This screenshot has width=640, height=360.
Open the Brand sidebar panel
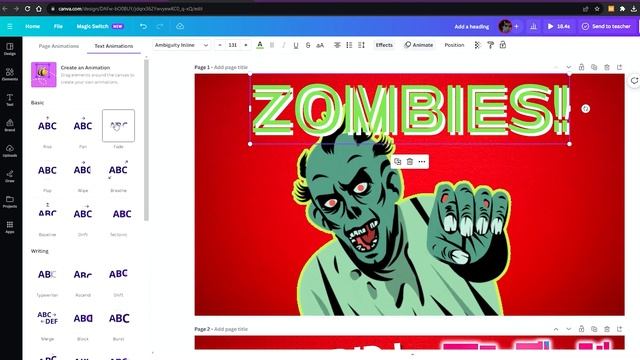tap(10, 125)
